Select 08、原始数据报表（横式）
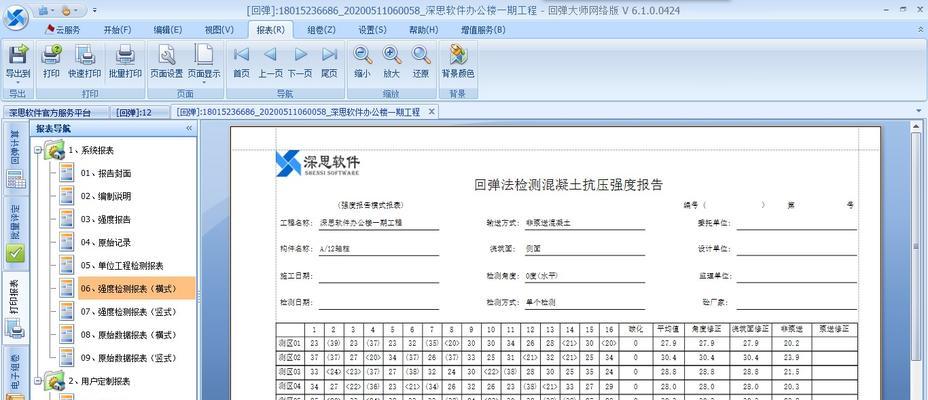 [128, 335]
